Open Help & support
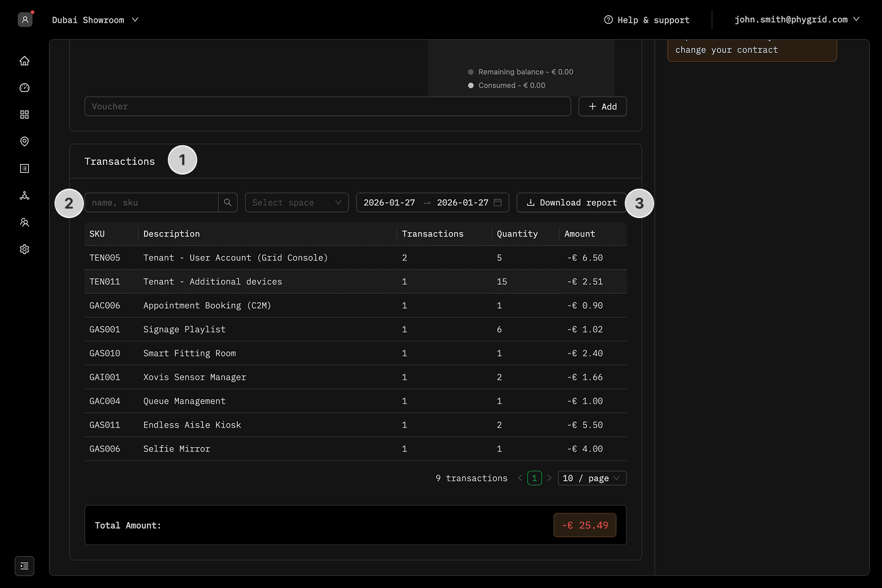Image resolution: width=882 pixels, height=588 pixels. [647, 20]
